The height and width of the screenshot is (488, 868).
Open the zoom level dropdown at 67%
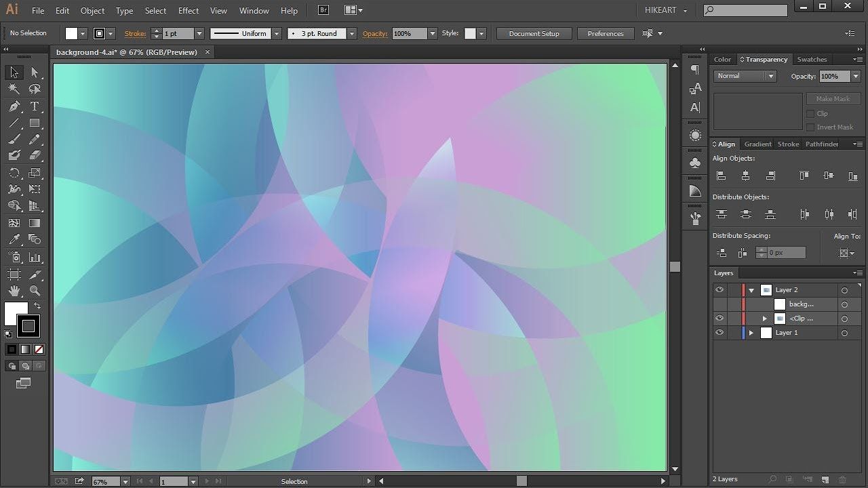[125, 481]
